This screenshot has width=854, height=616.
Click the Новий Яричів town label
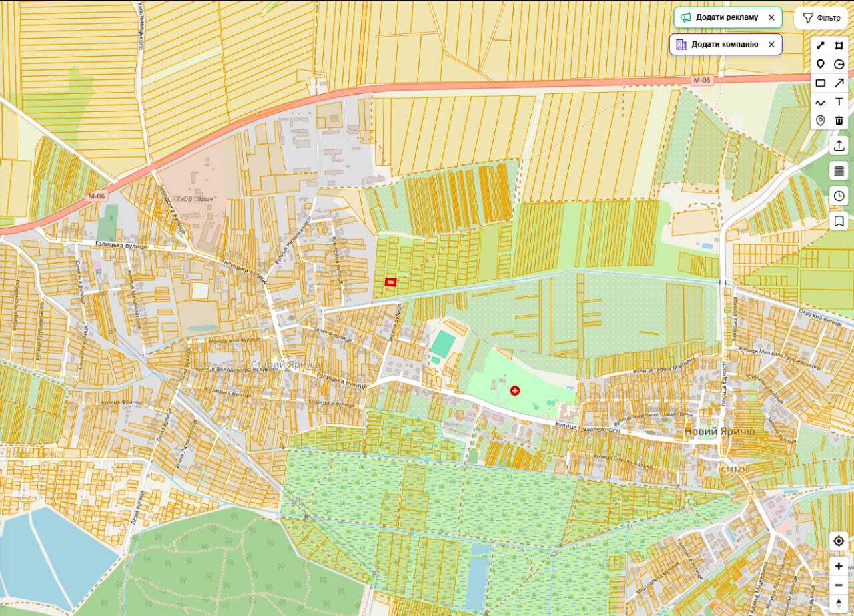point(719,432)
